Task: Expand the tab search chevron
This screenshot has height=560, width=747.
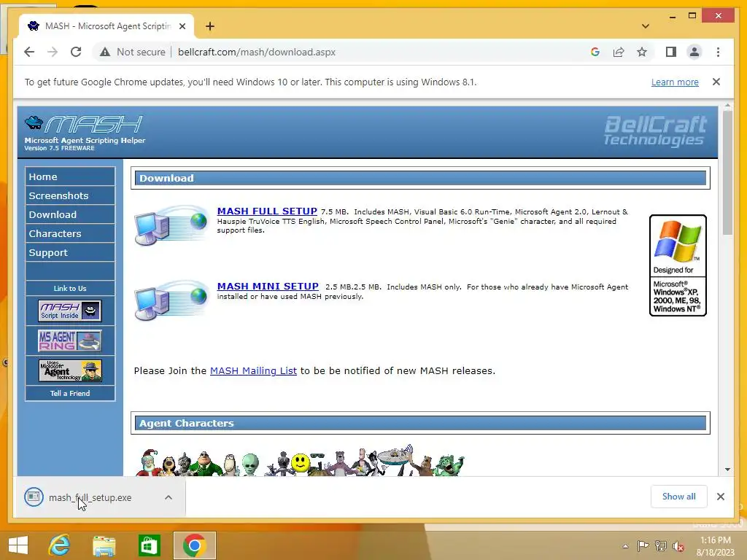Action: click(x=645, y=26)
